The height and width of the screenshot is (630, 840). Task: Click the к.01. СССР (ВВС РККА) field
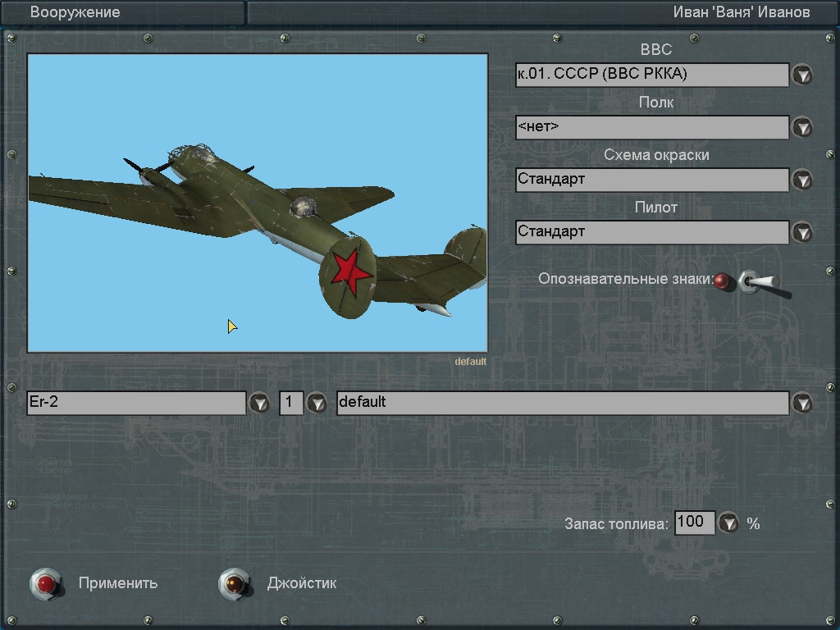pyautogui.click(x=651, y=75)
